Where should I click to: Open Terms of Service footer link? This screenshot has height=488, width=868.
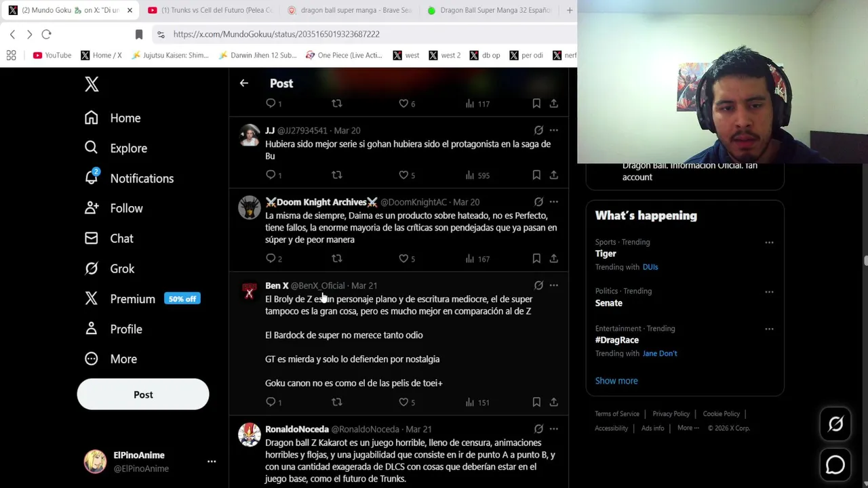(617, 413)
